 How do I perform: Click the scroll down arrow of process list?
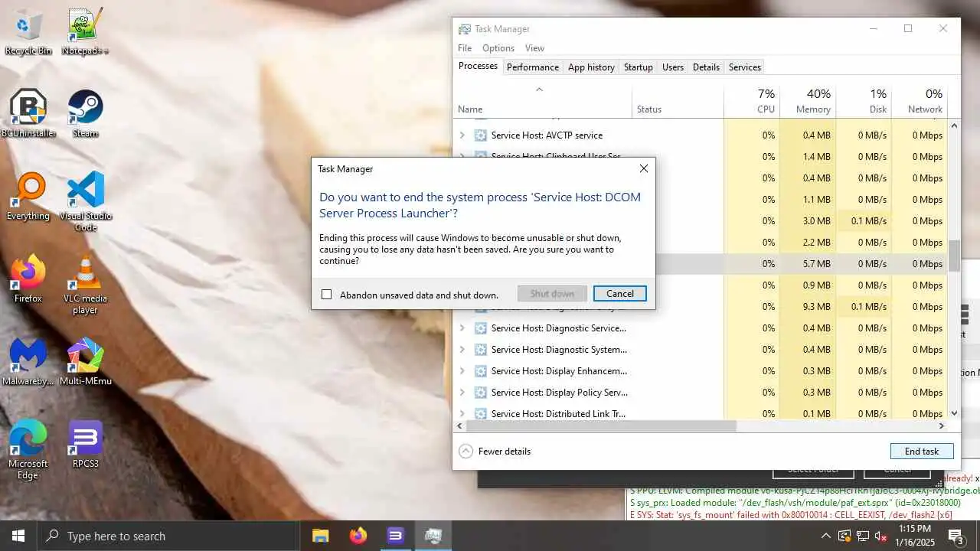click(x=954, y=414)
